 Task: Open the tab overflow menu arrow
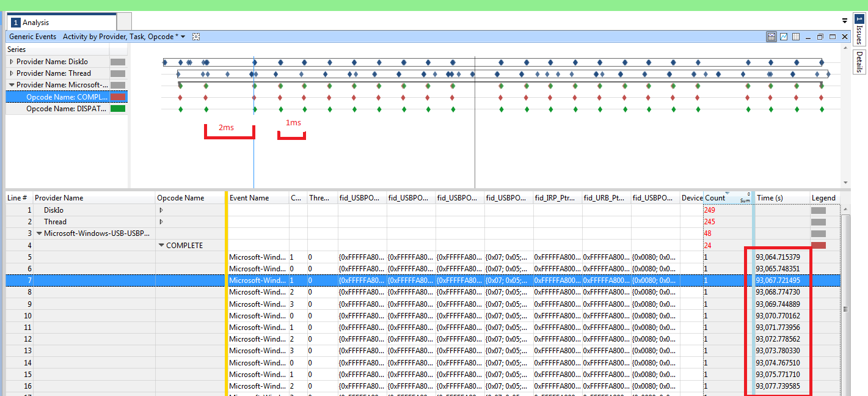[845, 21]
